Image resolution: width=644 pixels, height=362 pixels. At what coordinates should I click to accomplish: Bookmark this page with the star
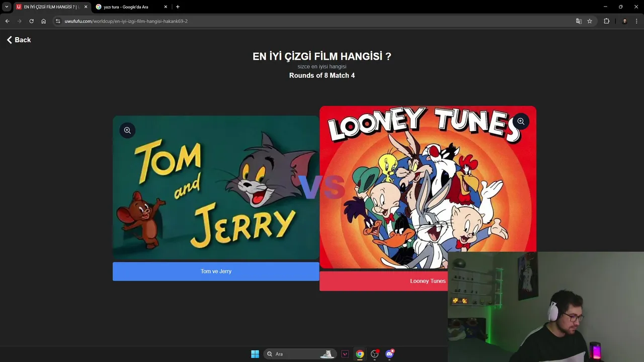tap(590, 21)
